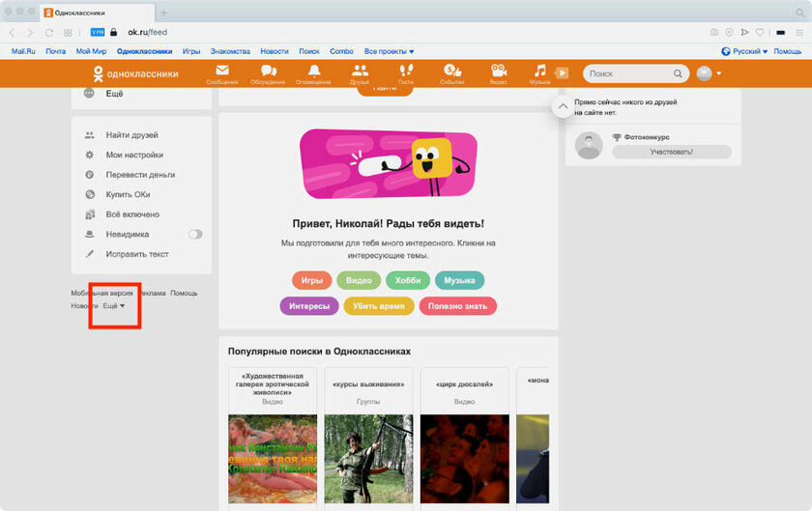Click the Фотоконкурс trophy icon
Screen dimensions: 812x511
coord(617,137)
